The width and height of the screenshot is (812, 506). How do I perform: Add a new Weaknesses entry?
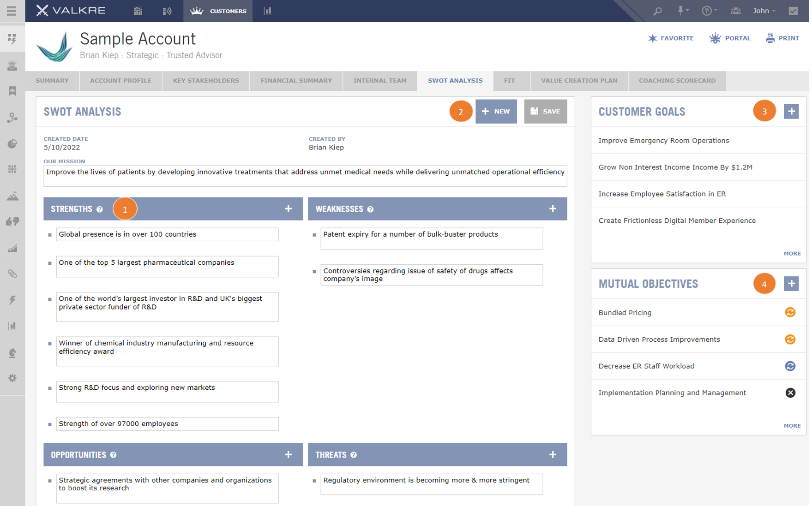553,209
